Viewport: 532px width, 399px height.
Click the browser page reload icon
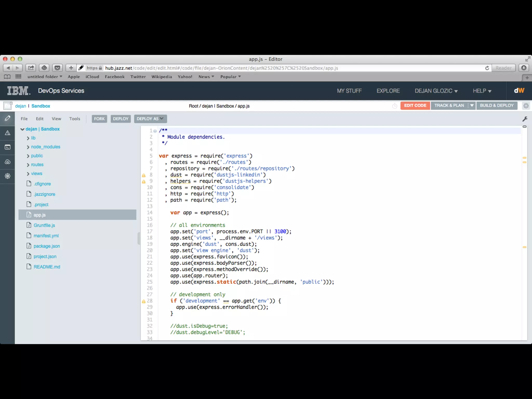pos(487,68)
